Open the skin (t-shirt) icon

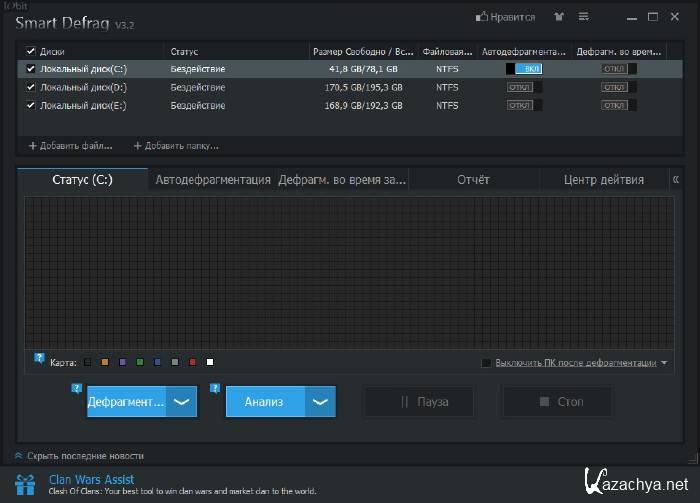tap(556, 17)
